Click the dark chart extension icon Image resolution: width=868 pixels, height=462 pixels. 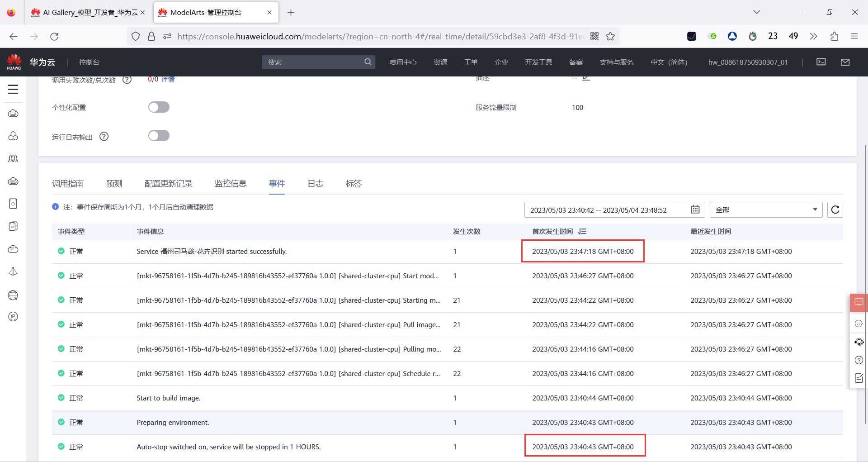(692, 36)
